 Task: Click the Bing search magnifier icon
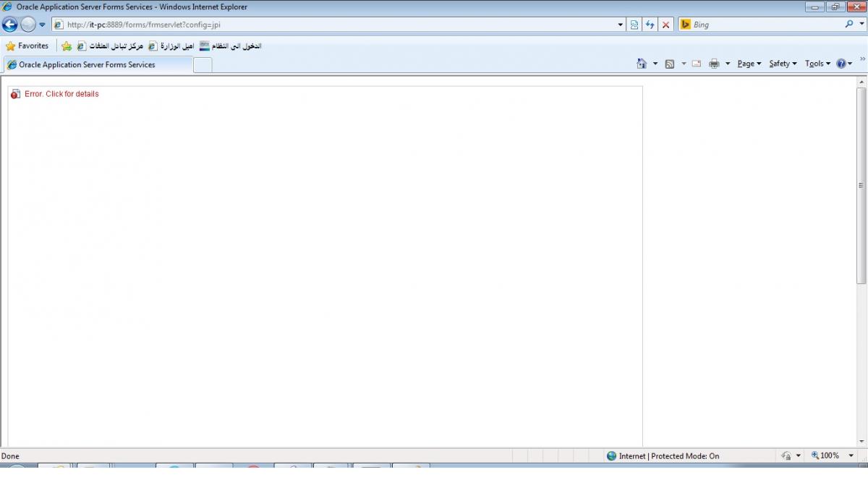[x=849, y=25]
